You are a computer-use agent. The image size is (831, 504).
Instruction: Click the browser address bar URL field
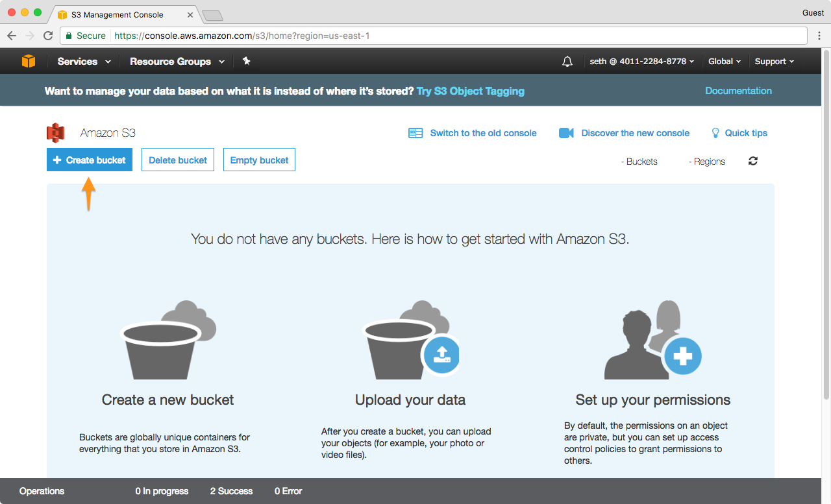click(x=454, y=36)
